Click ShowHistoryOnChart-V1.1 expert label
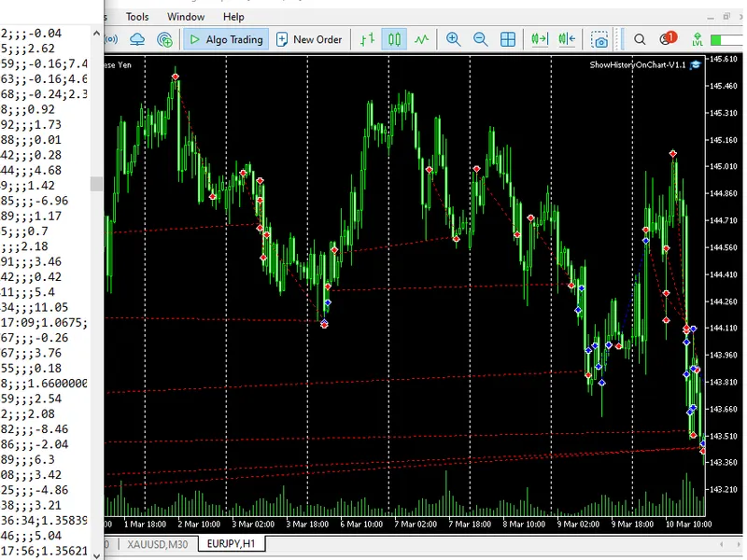Viewport: 747px width, 560px height. [638, 64]
